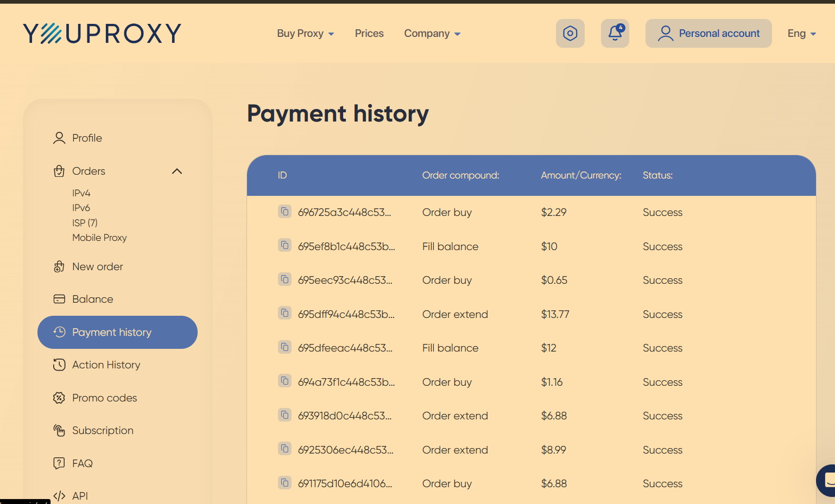Click the Personal account button
Screen dimensions: 835x504
709,34
